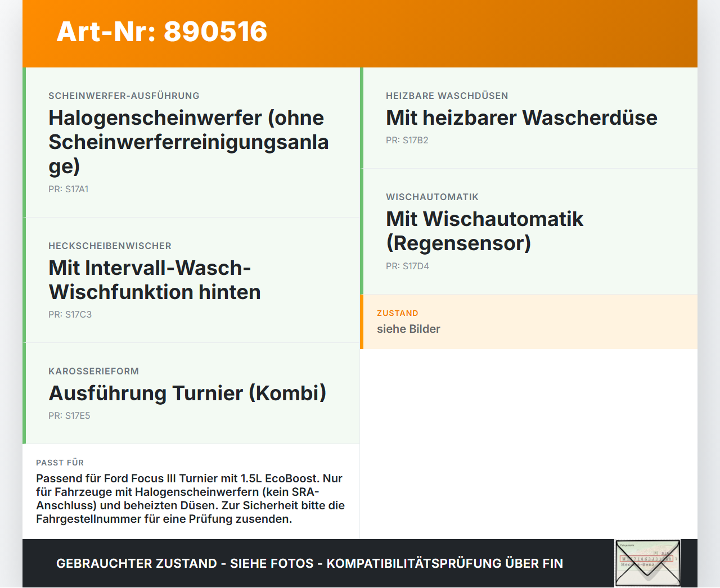Click the PR: S17E5 code

[69, 416]
